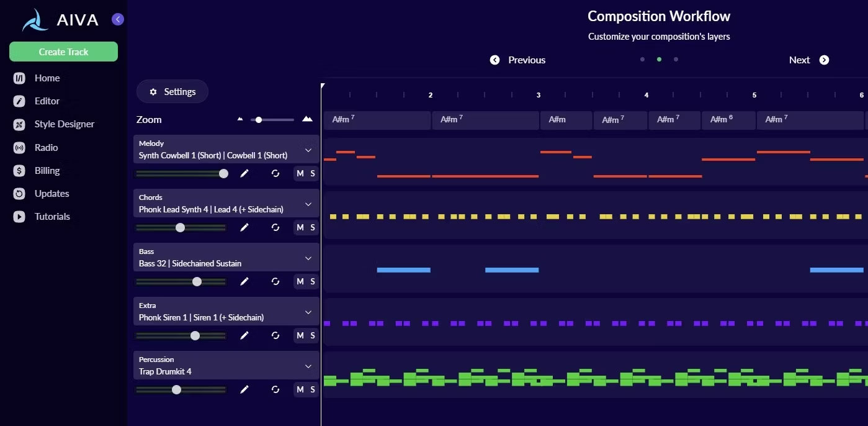Adjust the Chords layer volume slider
The width and height of the screenshot is (868, 426).
pos(181,228)
